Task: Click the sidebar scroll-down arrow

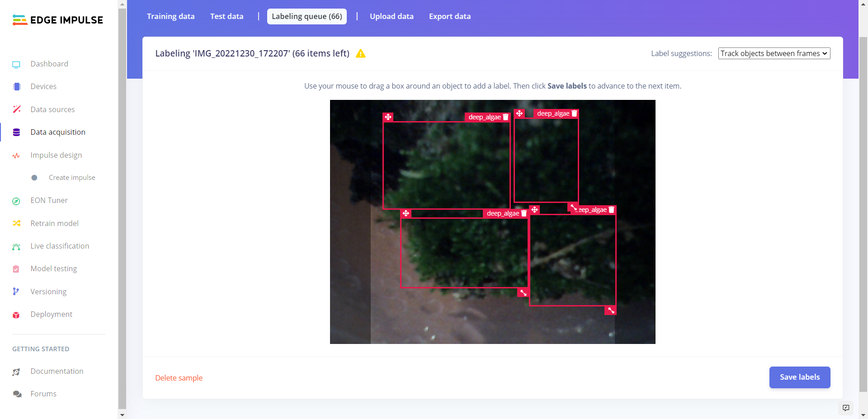Action: [122, 414]
